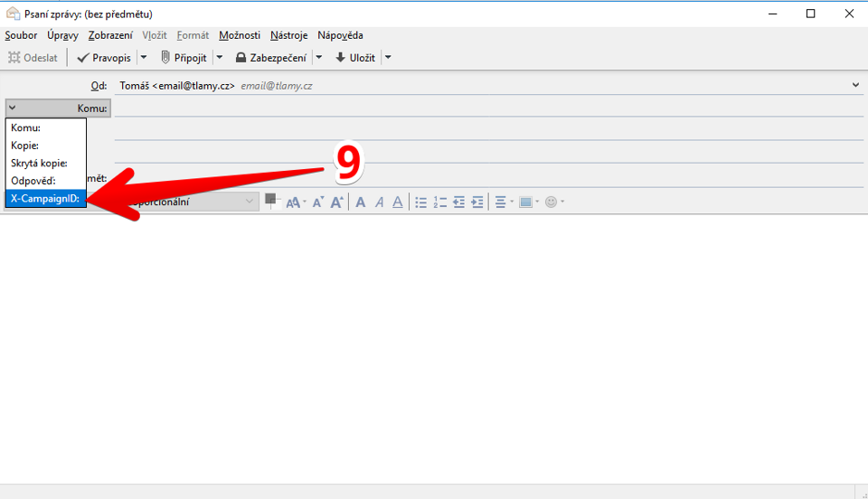Expand the Zabezpečení dropdown arrow

tap(319, 58)
